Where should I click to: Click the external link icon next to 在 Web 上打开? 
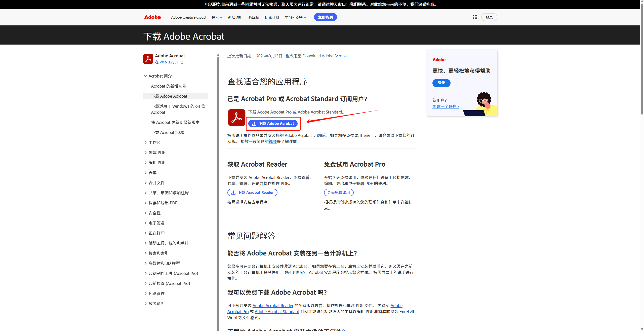pos(182,62)
